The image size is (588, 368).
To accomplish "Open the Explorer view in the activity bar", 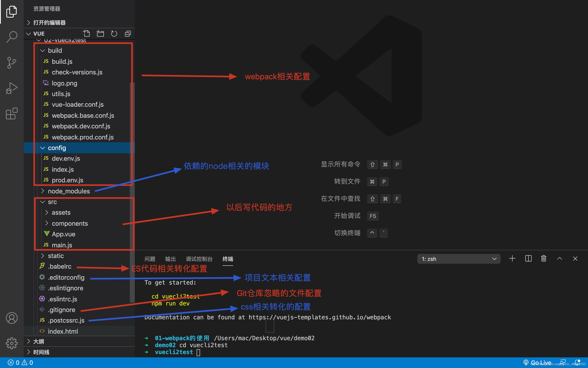I will 11,12.
